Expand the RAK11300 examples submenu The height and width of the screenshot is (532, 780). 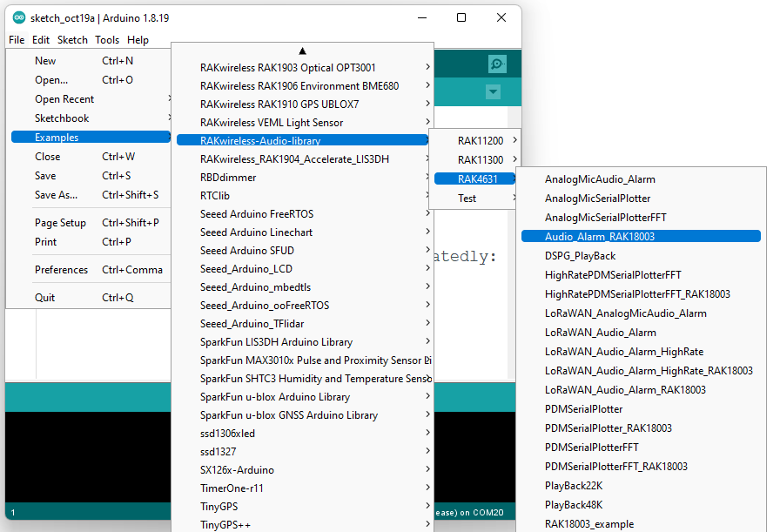[481, 160]
